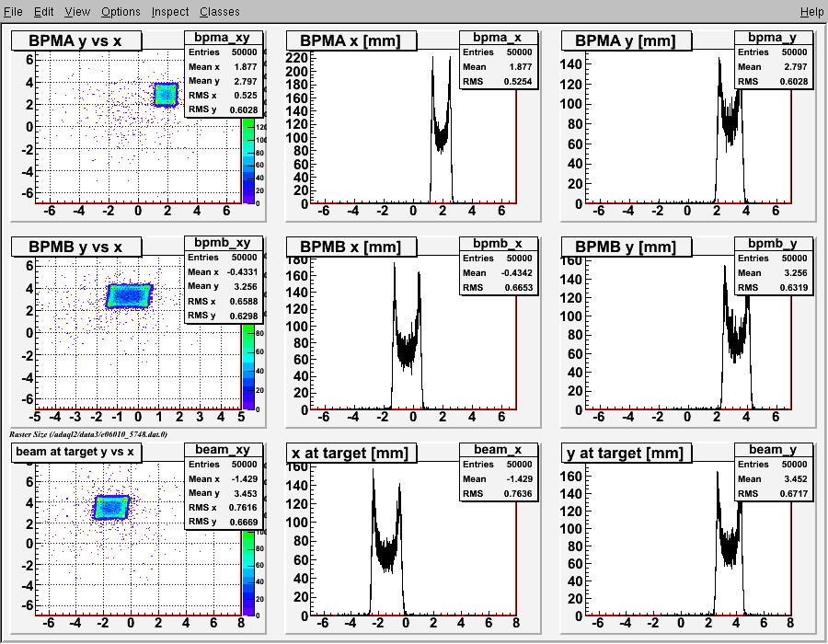Click the bpmb_x stats box header
The width and height of the screenshot is (828, 644).
click(x=498, y=243)
